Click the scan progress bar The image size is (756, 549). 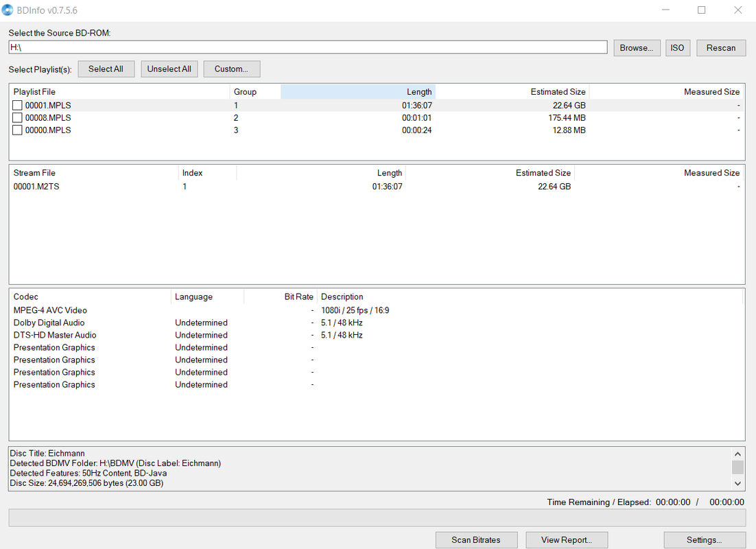pos(377,517)
